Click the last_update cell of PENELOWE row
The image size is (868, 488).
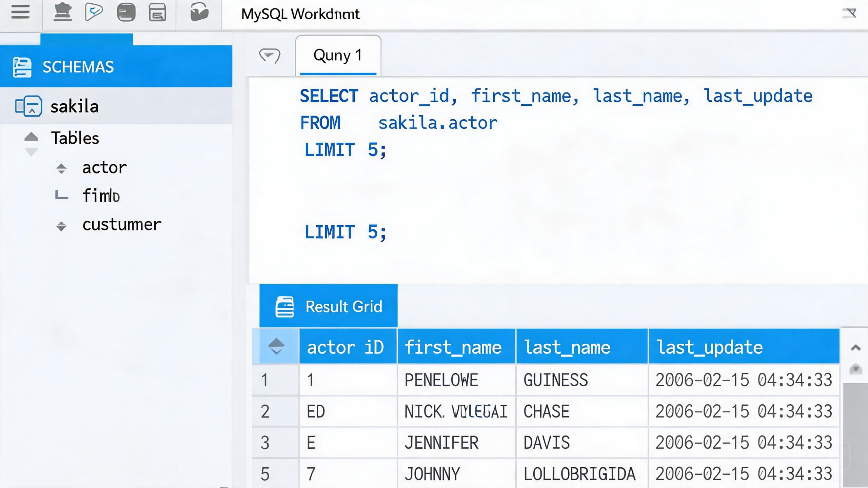(744, 380)
